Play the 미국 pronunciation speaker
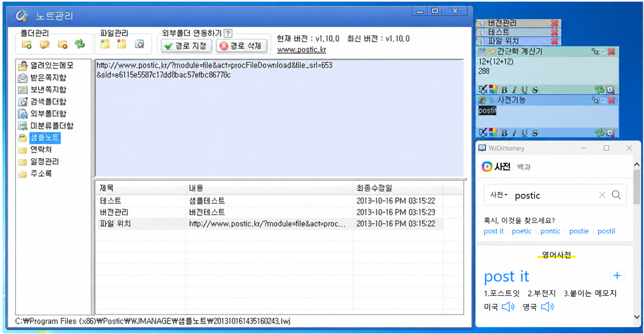This screenshot has width=644, height=334. [x=508, y=307]
